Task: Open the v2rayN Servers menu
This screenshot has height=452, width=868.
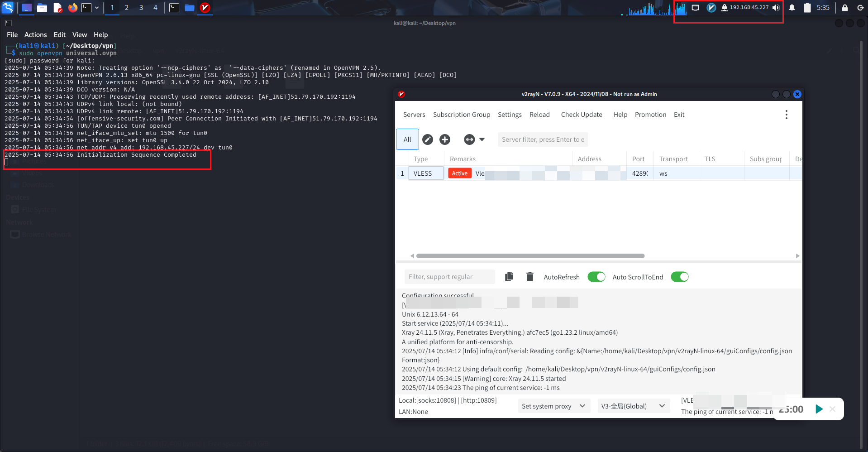Action: (x=414, y=115)
